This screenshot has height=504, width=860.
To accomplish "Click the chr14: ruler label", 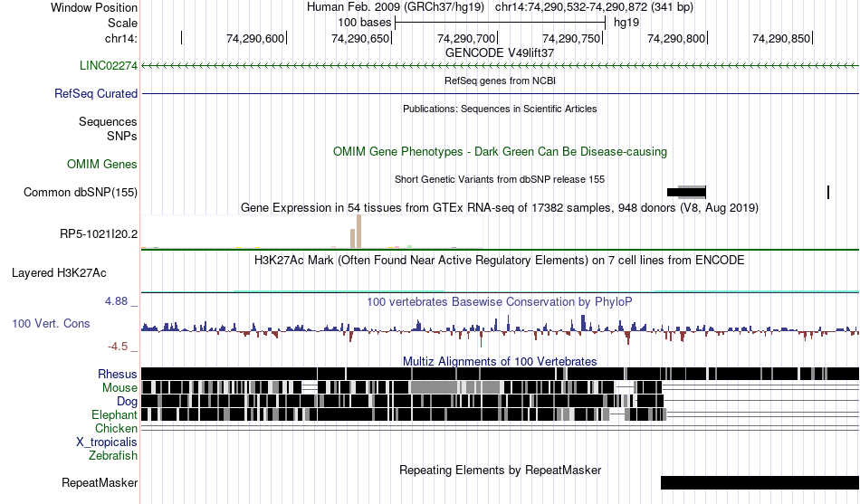I will point(121,38).
